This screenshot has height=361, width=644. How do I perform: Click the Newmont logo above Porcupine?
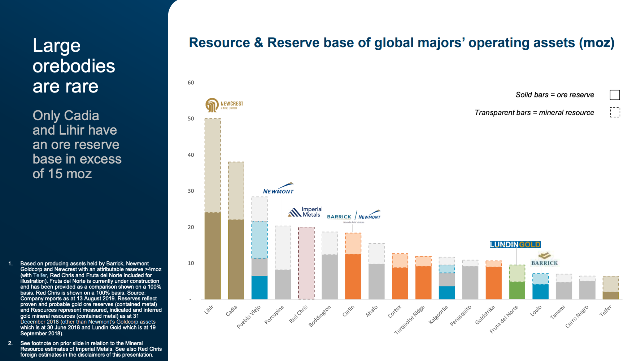tap(279, 188)
